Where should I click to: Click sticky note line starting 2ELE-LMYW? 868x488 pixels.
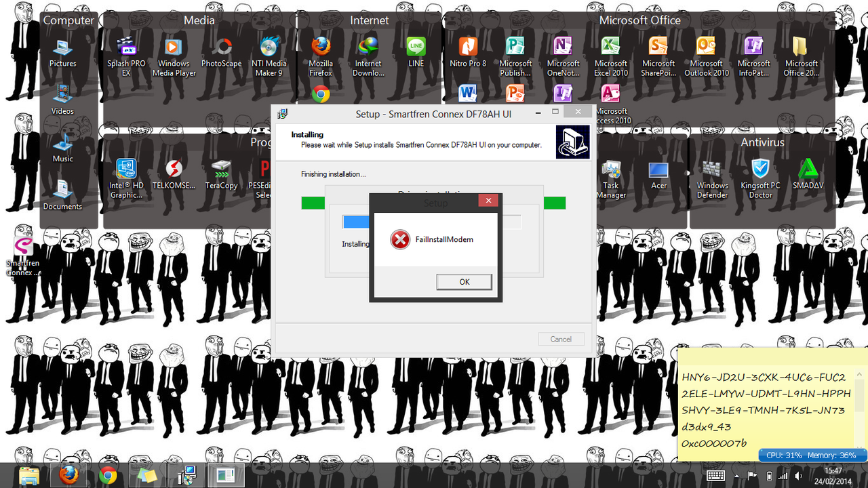click(x=766, y=394)
